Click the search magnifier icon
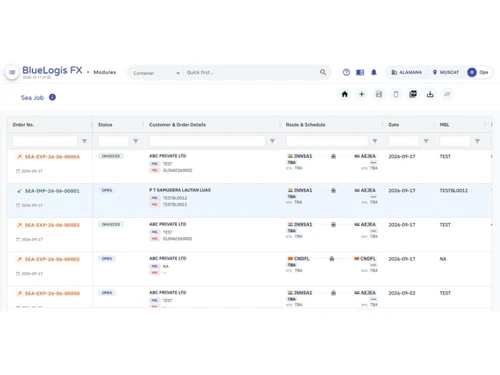 (323, 72)
